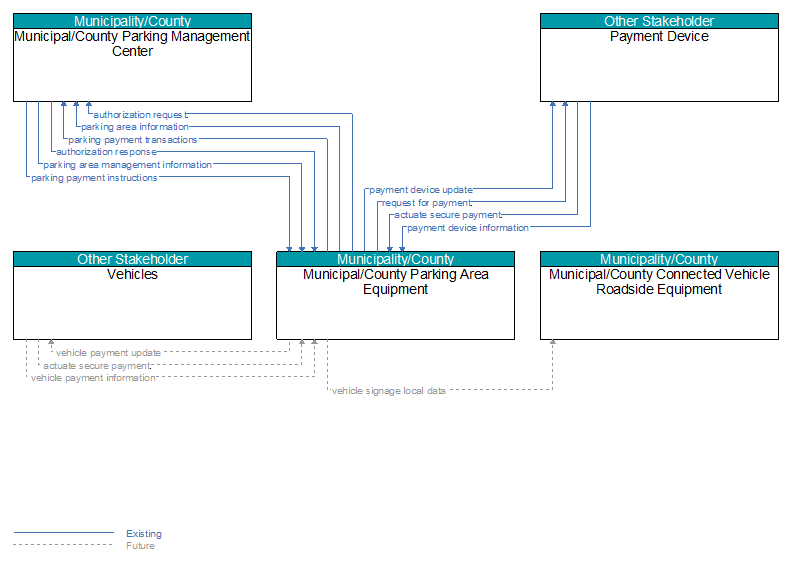Image resolution: width=789 pixels, height=564 pixels.
Task: Select the Municipal/County Parking Management Center box
Action: pyautogui.click(x=132, y=57)
